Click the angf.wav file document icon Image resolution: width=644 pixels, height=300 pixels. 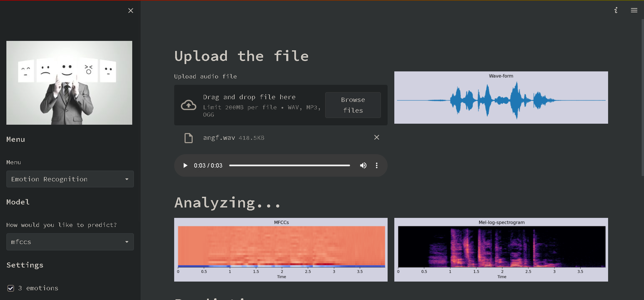(x=189, y=138)
